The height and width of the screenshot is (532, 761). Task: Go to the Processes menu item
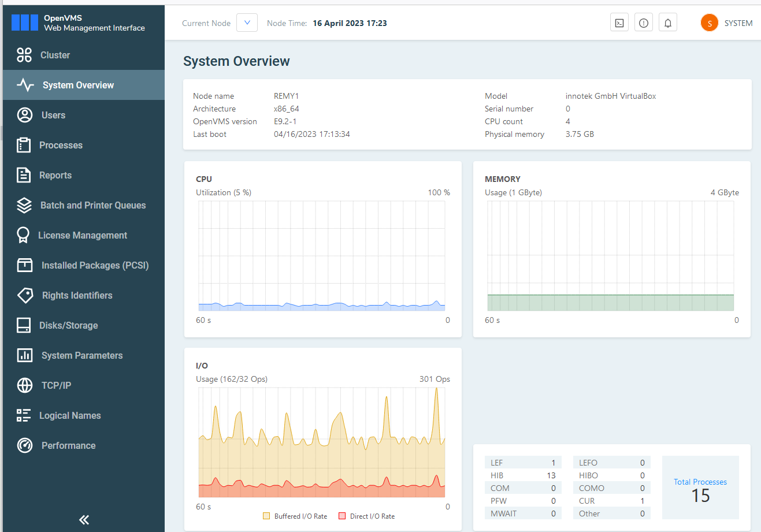(x=61, y=145)
